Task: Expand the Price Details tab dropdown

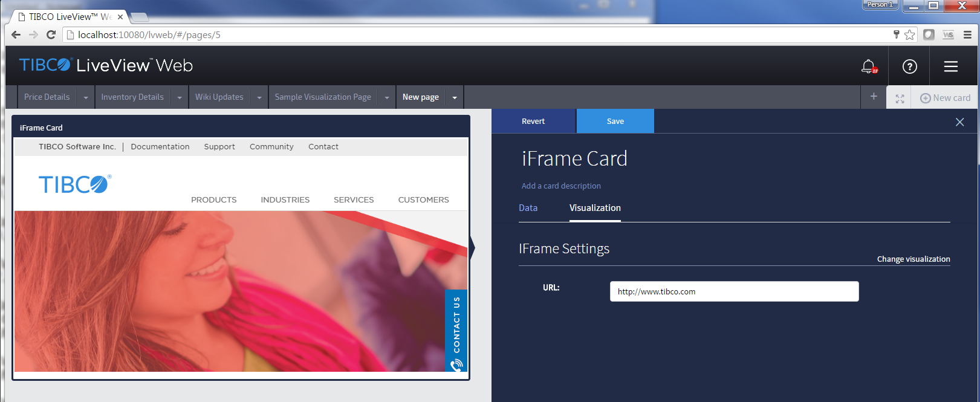Action: tap(86, 97)
